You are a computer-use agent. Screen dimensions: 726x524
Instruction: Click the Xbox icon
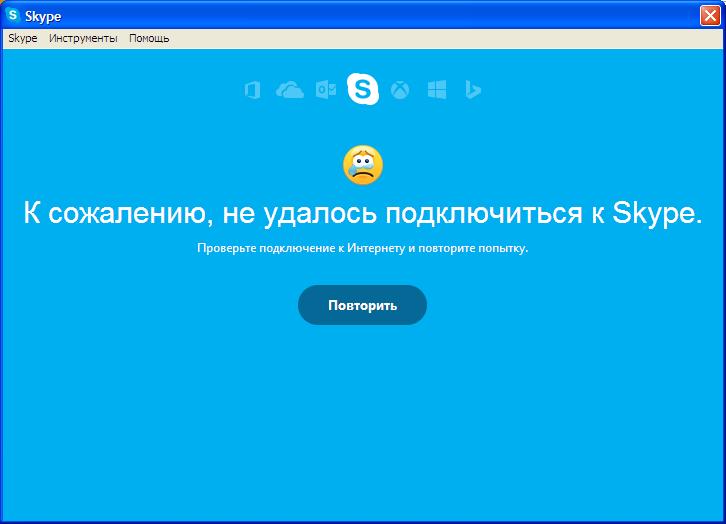pos(400,90)
